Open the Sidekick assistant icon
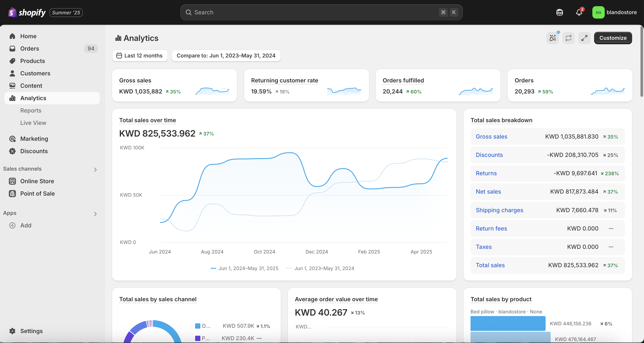644x343 pixels. click(x=559, y=12)
